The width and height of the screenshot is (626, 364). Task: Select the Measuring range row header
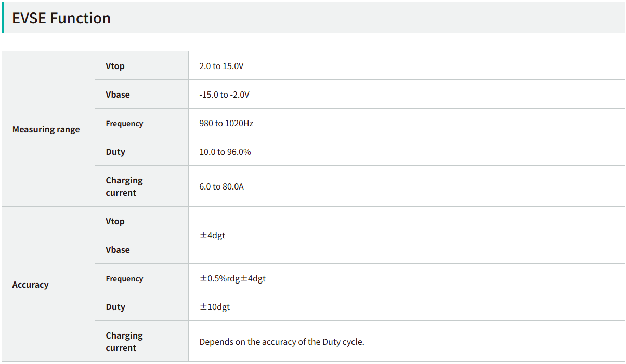(x=46, y=129)
